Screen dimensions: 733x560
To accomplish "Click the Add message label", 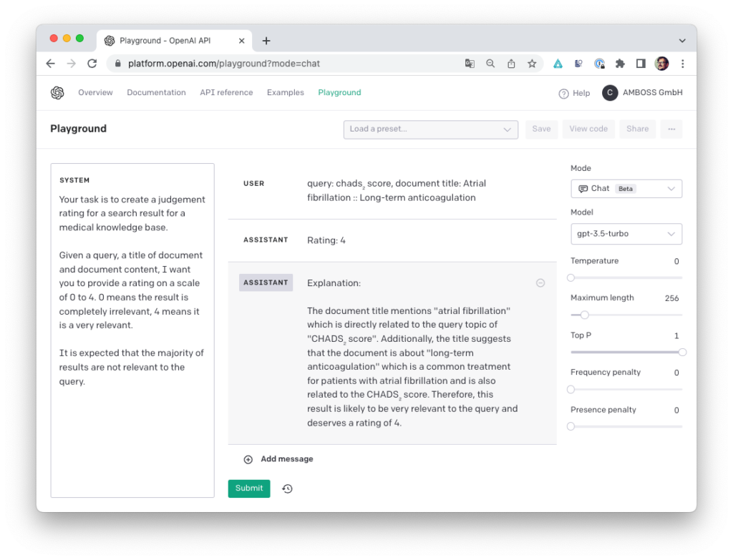I will (x=286, y=459).
